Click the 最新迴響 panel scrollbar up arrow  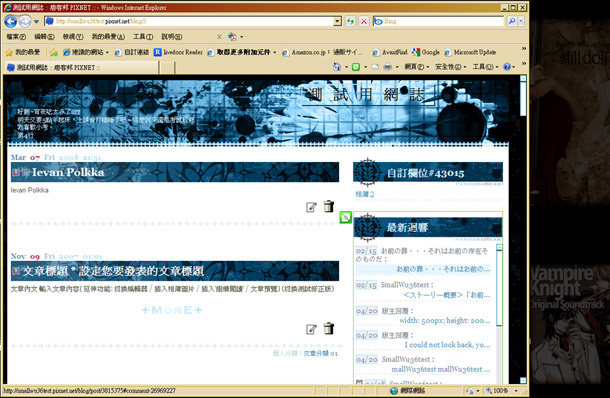499,247
